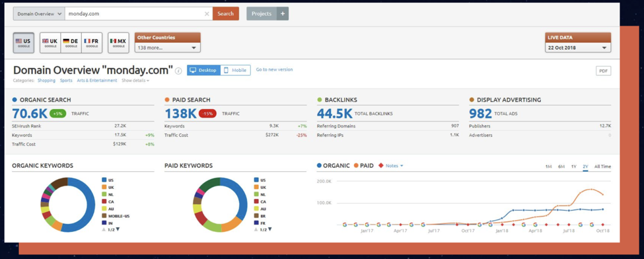Click the 44.5K total backlinks value
This screenshot has height=259, width=644.
(x=335, y=114)
